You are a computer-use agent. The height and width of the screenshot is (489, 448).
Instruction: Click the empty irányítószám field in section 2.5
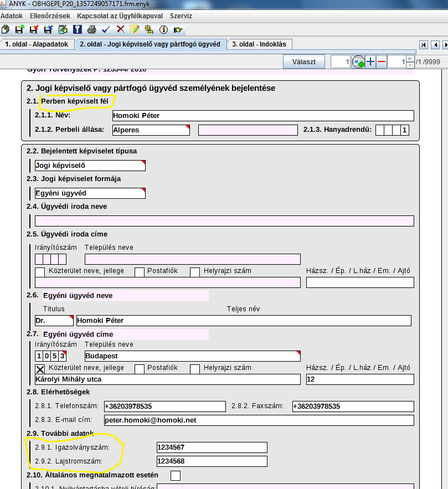coord(51,260)
